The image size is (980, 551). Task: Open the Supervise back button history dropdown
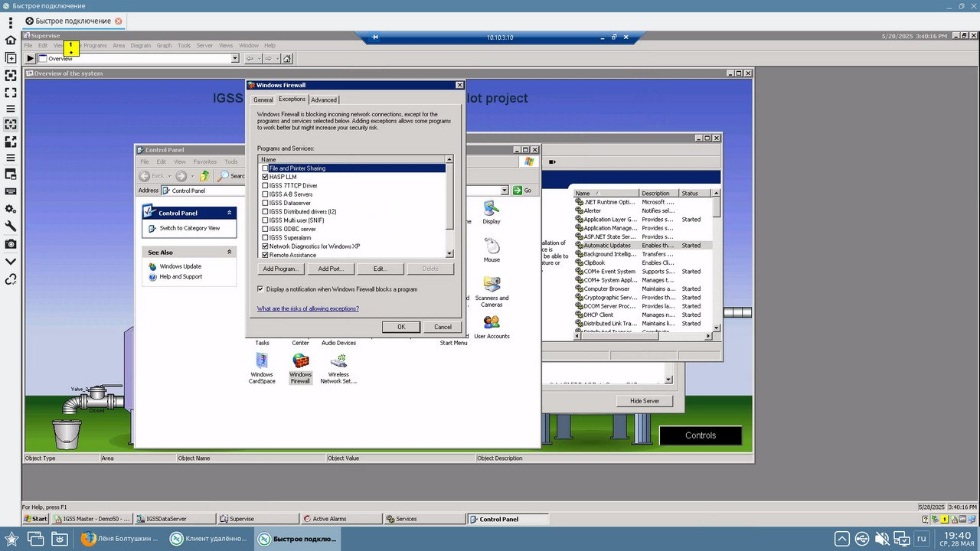258,58
